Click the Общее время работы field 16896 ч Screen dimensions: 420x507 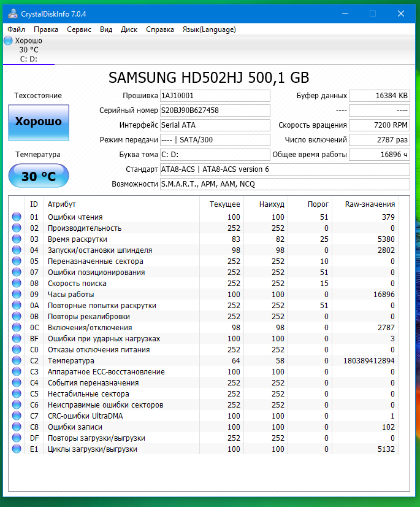(380, 155)
